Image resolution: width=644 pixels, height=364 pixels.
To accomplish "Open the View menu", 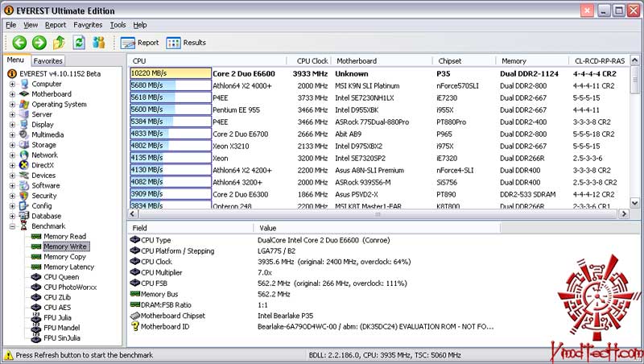I will pos(31,25).
